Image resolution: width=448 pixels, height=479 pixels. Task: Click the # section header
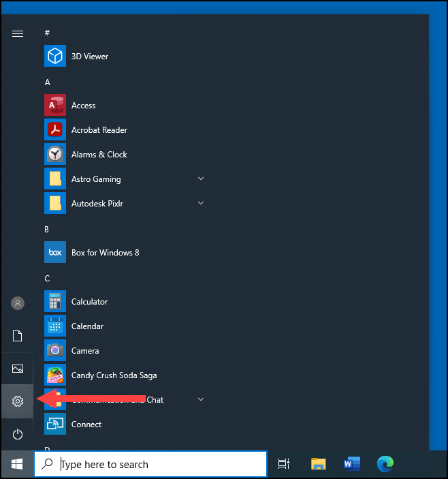[47, 33]
